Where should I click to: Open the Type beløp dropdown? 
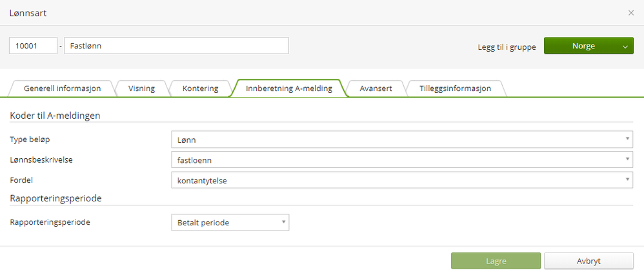[x=400, y=139]
